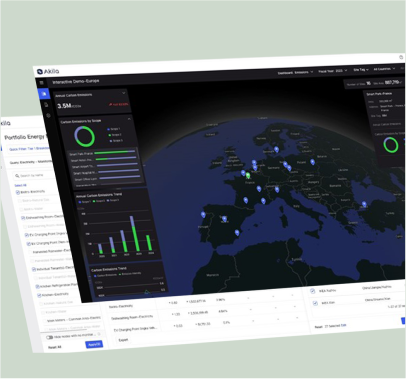Click the Search by name field

tap(33, 175)
